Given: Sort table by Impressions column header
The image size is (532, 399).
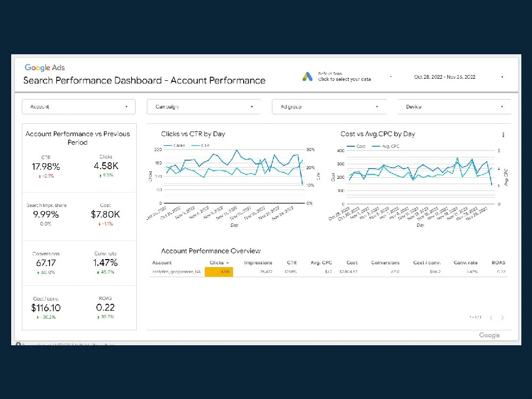Looking at the screenshot, I should click(258, 263).
